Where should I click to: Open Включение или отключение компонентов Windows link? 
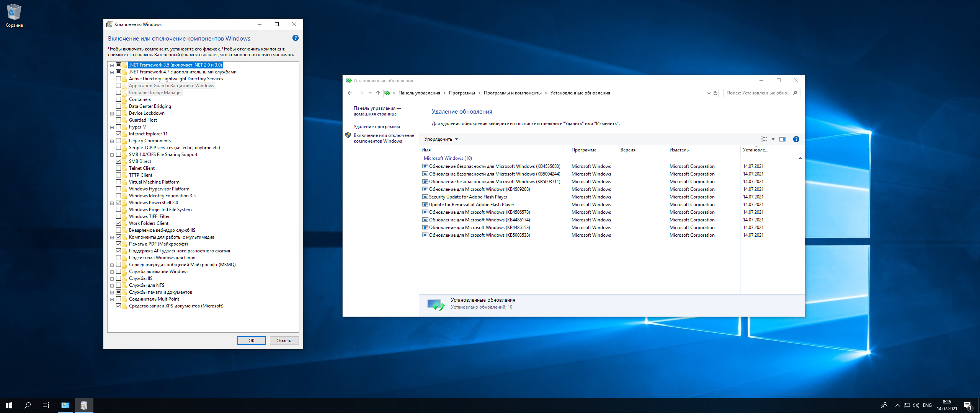[384, 138]
